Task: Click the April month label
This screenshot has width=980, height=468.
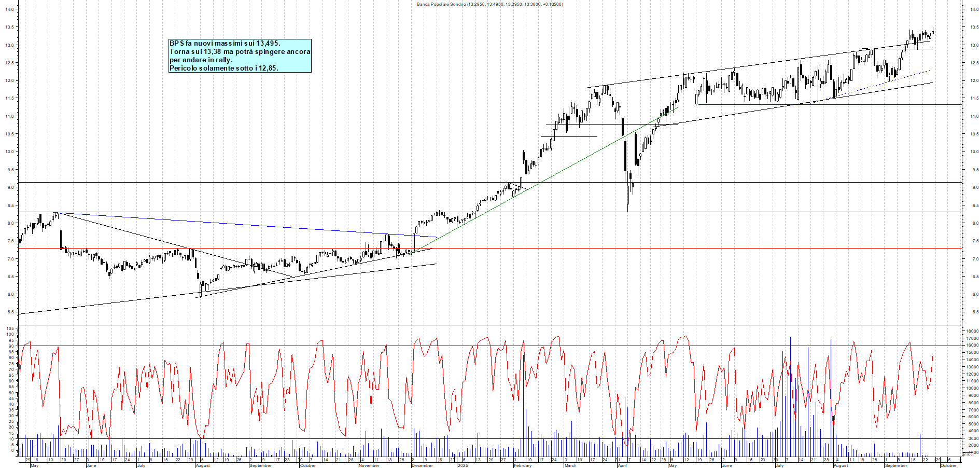Action: tap(622, 465)
